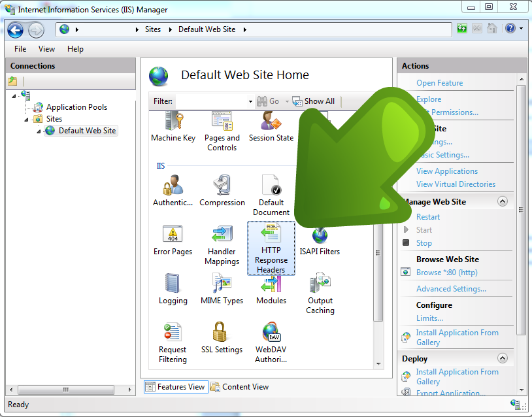
Task: Open the Logging feature
Action: [173, 289]
